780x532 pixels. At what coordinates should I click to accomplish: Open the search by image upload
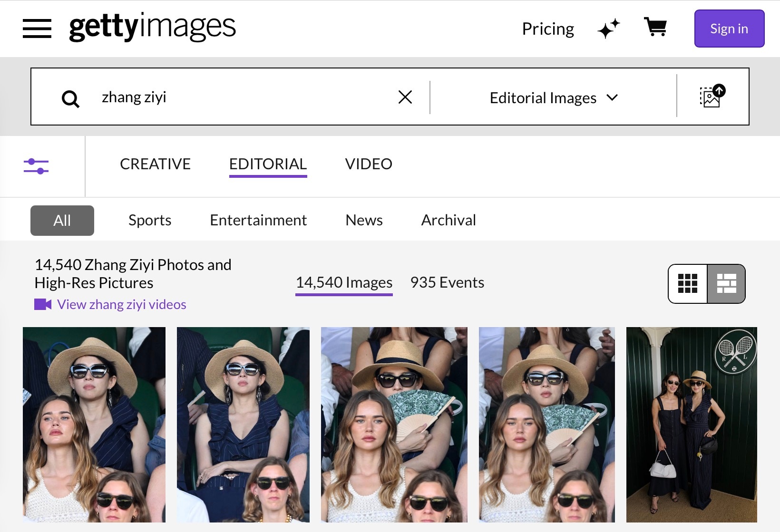pos(712,97)
